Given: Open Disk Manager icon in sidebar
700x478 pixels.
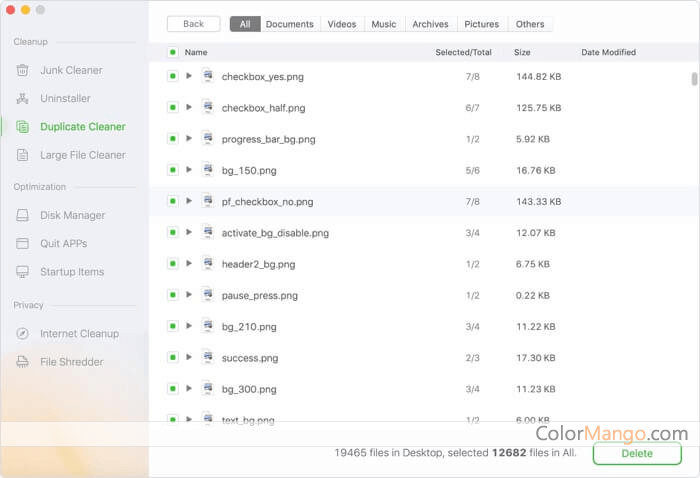Looking at the screenshot, I should click(22, 215).
